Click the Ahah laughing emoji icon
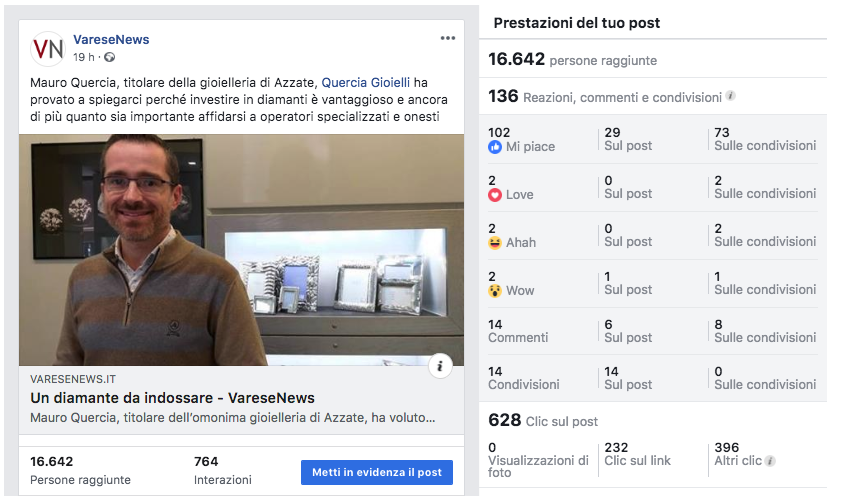Image resolution: width=846 pixels, height=496 pixels. (495, 243)
